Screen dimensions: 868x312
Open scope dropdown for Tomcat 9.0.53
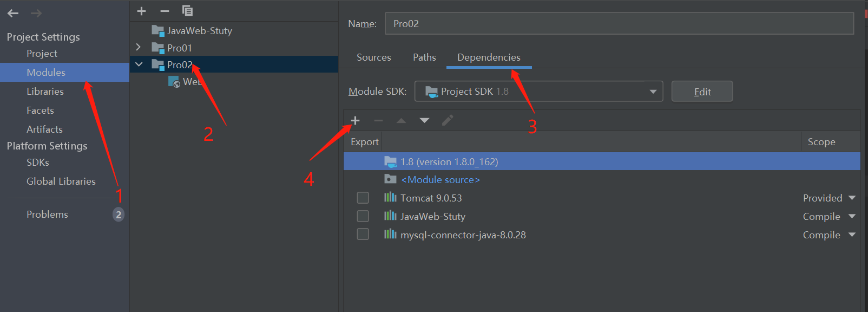tap(852, 198)
